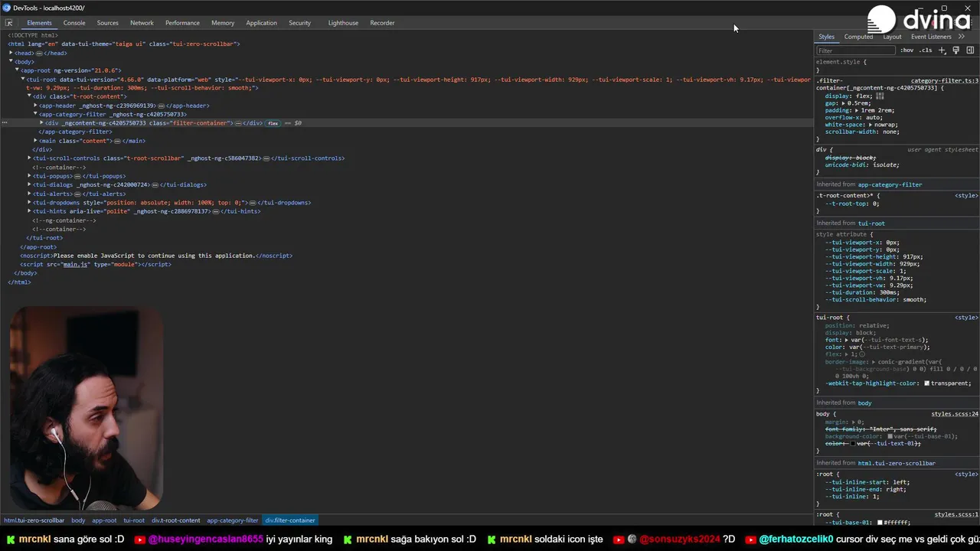Toggle the .cls class editor

coord(926,51)
